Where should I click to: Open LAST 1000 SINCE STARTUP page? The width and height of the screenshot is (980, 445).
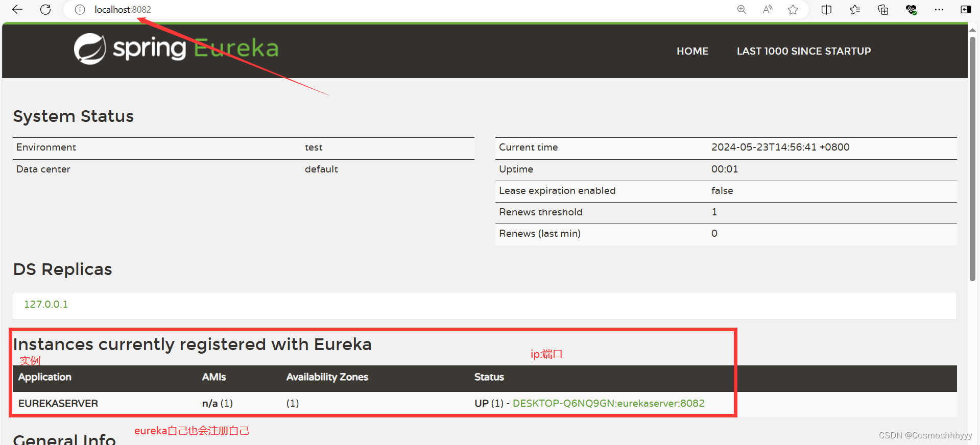point(804,51)
